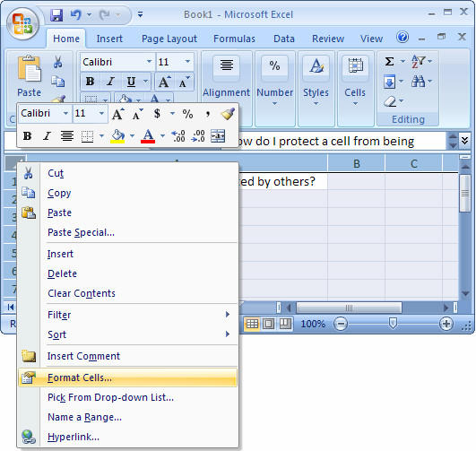Image resolution: width=476 pixels, height=451 pixels.
Task: Open the mini toolbar font size dropdown
Action: pyautogui.click(x=101, y=114)
